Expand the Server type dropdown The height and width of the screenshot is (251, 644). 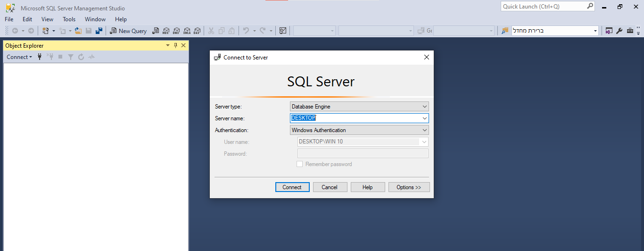coord(424,107)
